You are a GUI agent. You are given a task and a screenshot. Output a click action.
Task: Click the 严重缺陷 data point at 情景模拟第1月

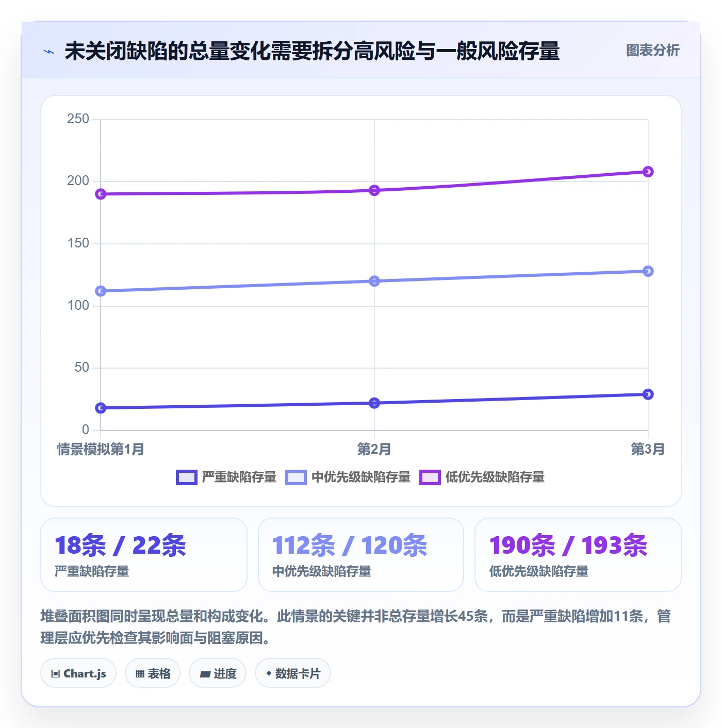point(101,408)
